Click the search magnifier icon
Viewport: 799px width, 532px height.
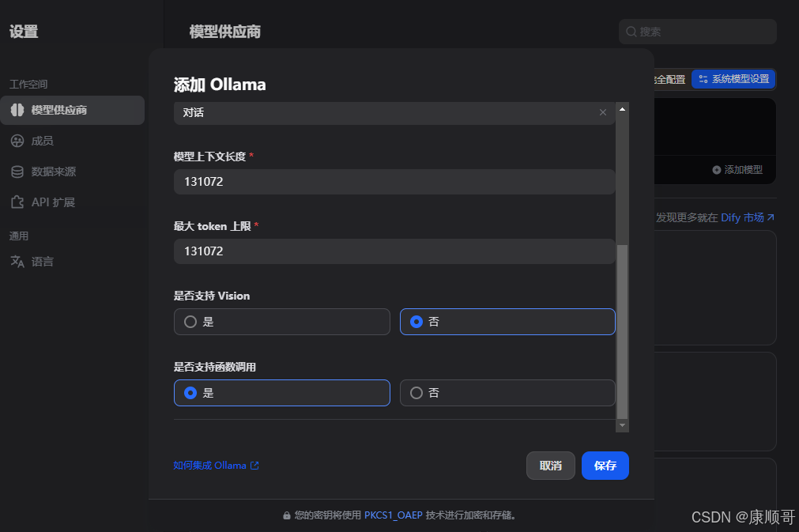(x=631, y=32)
